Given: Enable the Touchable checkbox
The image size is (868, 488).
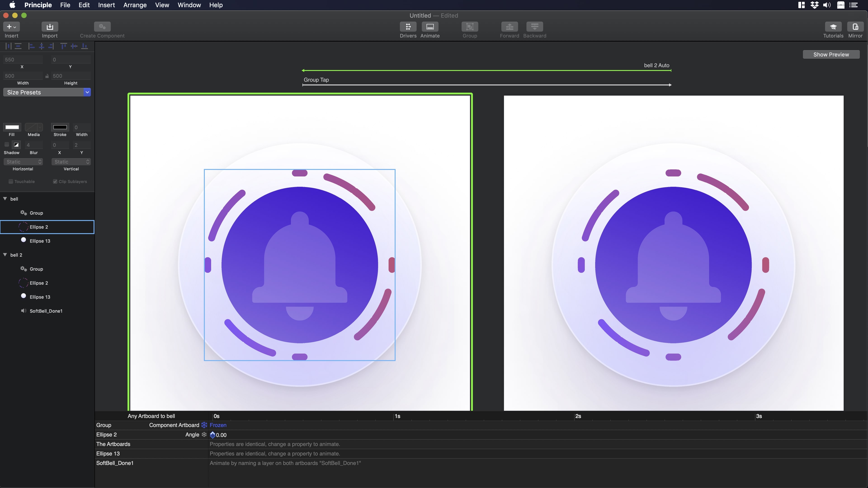Looking at the screenshot, I should (x=11, y=181).
